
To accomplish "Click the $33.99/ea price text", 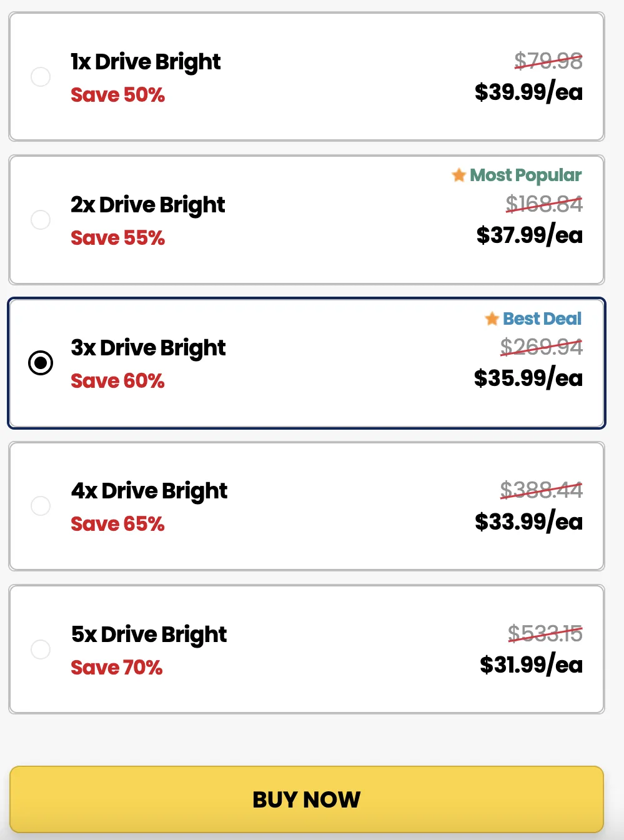I will 528,522.
